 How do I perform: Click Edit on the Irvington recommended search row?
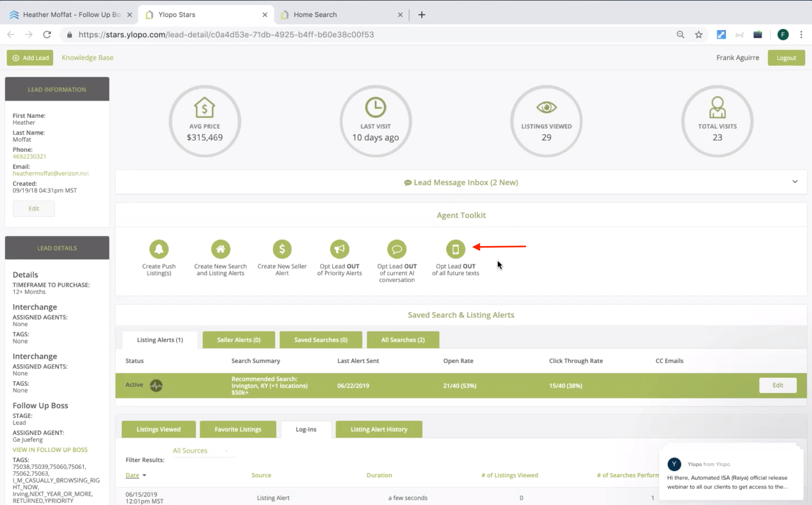(x=777, y=385)
